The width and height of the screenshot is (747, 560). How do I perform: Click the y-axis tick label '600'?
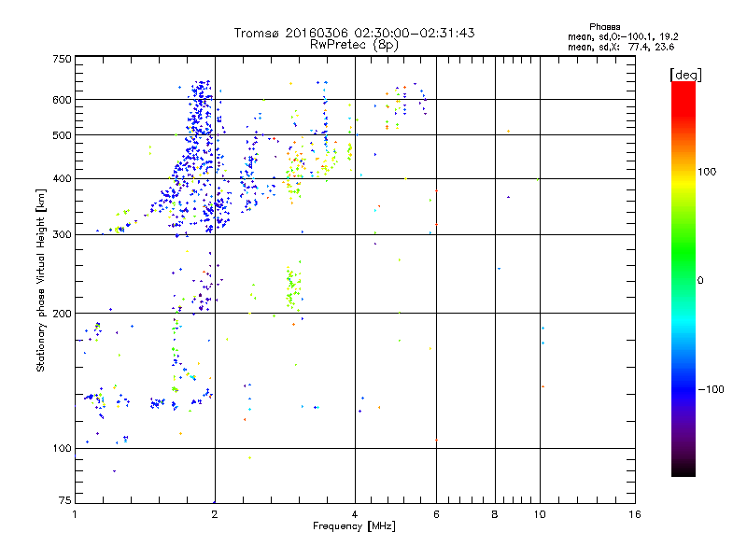[62, 100]
